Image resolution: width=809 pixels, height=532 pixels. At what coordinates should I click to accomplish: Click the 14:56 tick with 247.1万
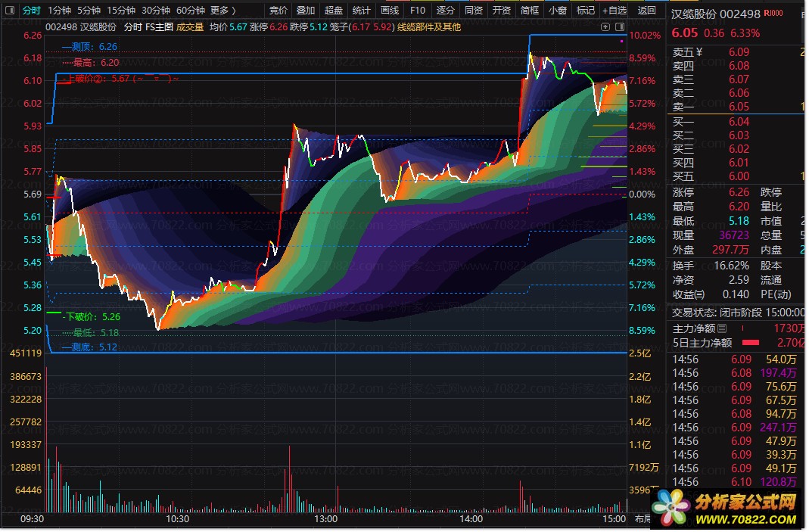[x=735, y=428]
